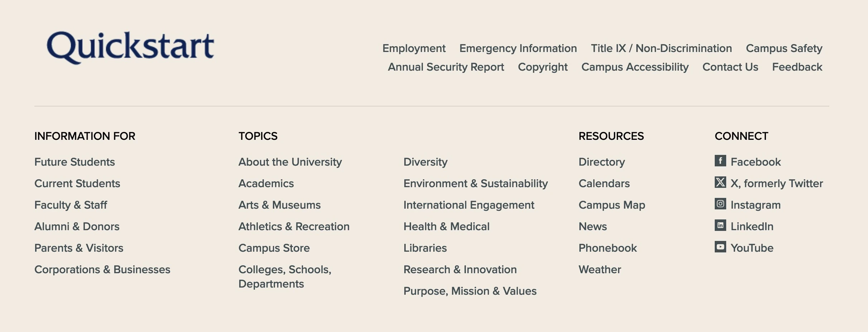Viewport: 868px width, 332px height.
Task: Open Campus Accessibility information
Action: 635,67
